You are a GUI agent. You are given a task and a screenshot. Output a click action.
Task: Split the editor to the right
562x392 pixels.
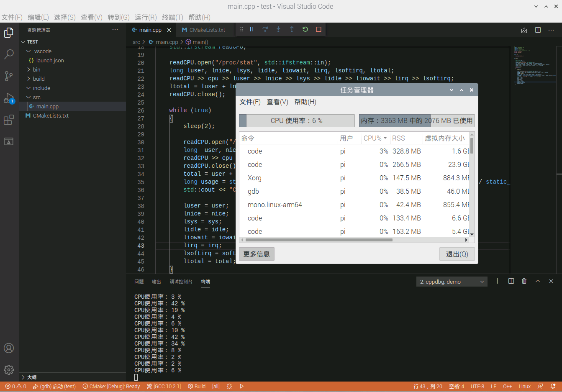click(538, 30)
